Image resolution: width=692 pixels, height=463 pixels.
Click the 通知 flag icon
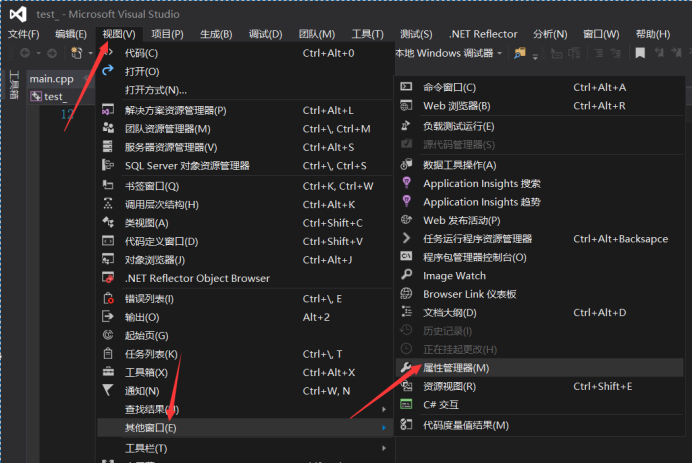coord(108,390)
